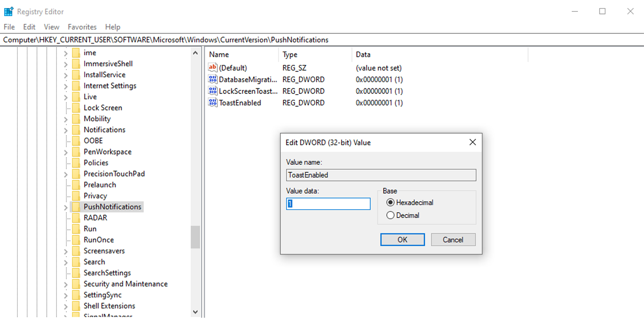The height and width of the screenshot is (322, 644).
Task: Click the LockScreenToast DWORD value icon
Action: (x=213, y=91)
